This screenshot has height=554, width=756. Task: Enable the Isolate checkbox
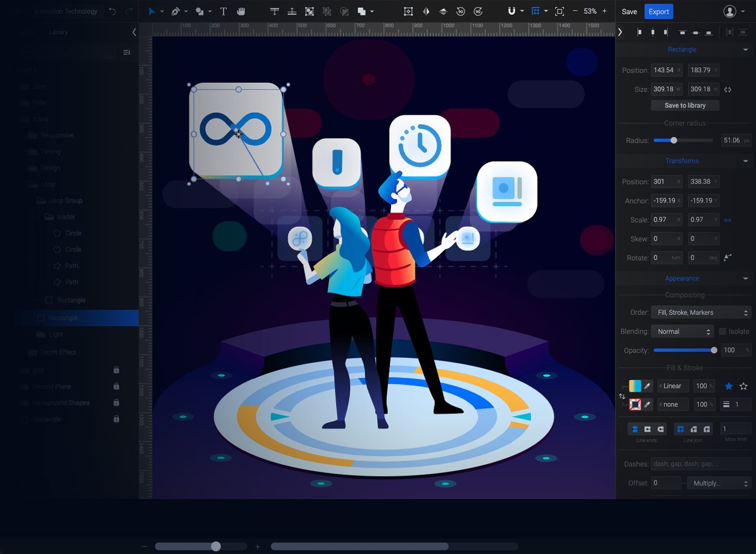click(x=722, y=331)
